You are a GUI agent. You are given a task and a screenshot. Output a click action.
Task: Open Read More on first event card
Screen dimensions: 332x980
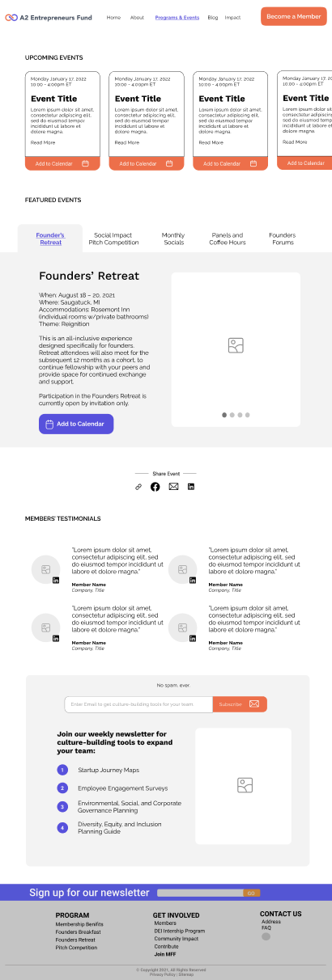43,142
